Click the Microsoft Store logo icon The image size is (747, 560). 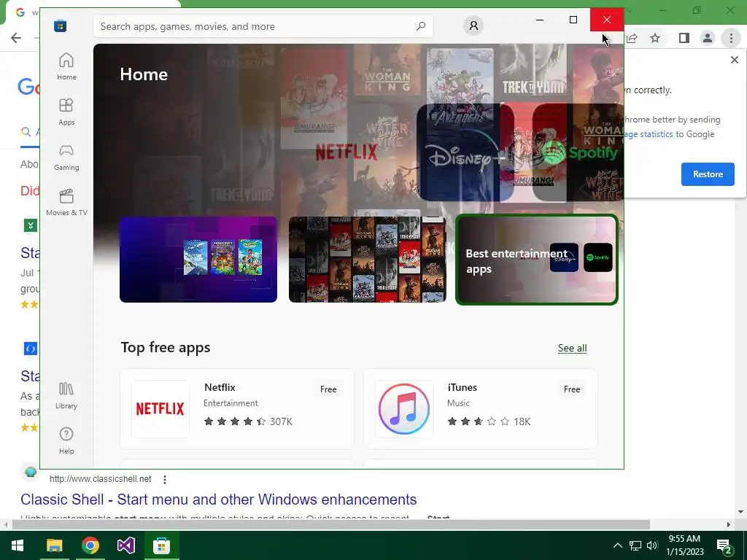coord(60,26)
